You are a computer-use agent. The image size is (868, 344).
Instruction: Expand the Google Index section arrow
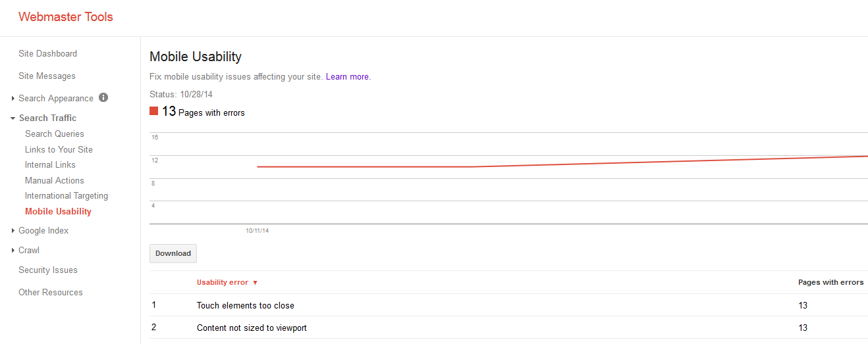tap(13, 231)
